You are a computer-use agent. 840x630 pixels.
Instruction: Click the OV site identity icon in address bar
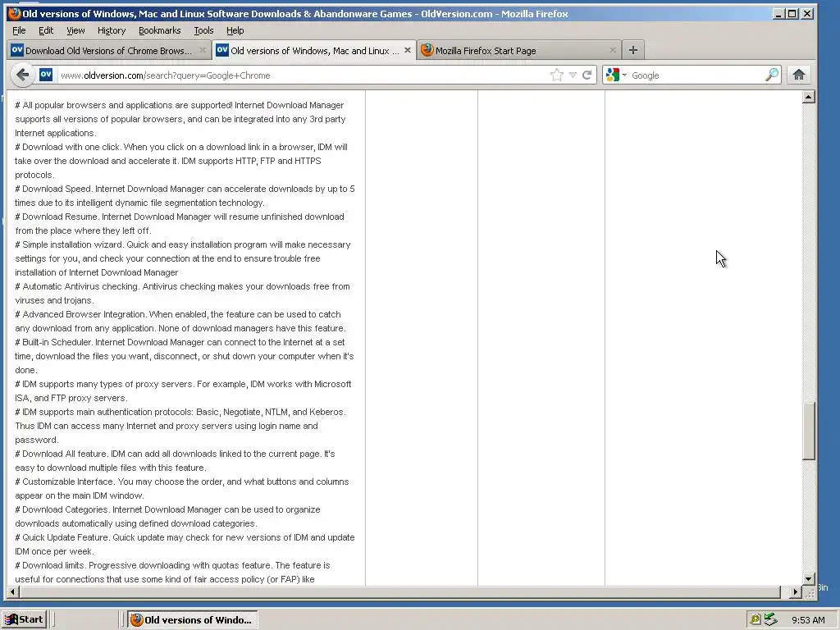[46, 75]
